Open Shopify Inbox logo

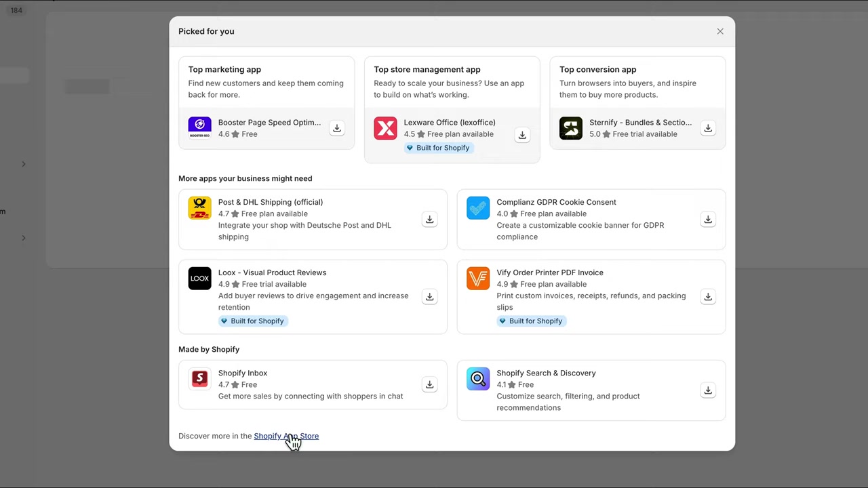199,379
